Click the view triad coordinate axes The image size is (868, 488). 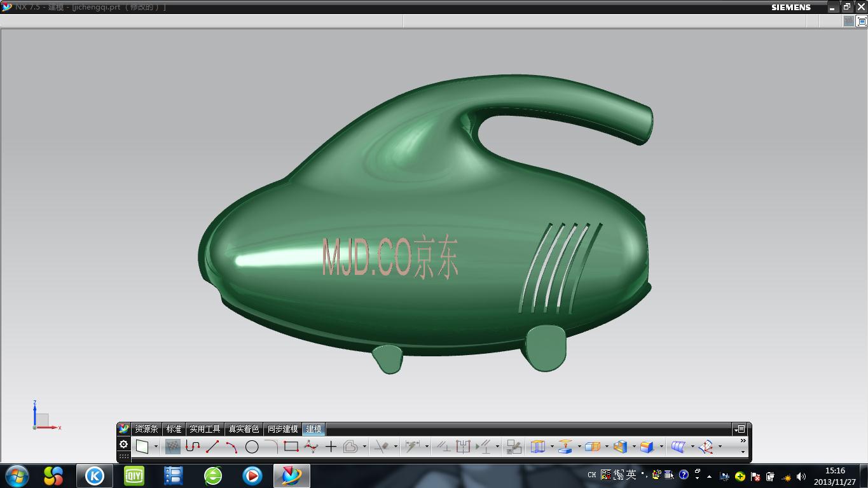(46, 416)
